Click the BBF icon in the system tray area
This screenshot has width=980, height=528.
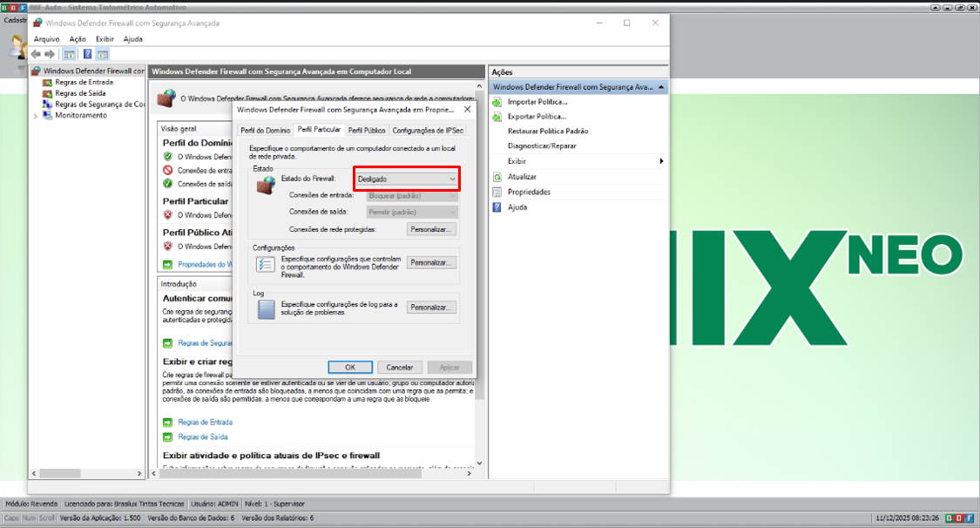click(959, 518)
